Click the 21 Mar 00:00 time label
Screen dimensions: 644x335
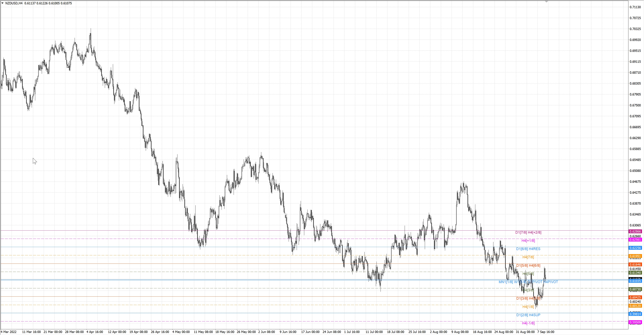click(53, 332)
